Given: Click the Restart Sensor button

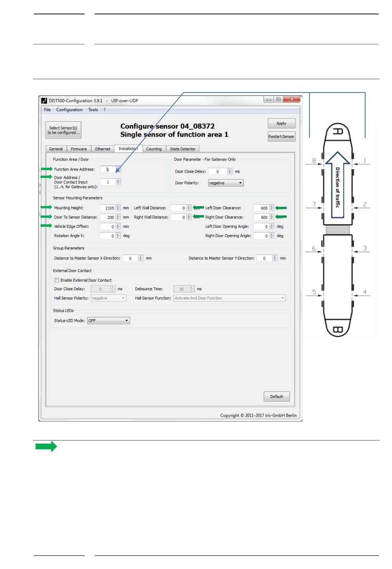Looking at the screenshot, I should (281, 137).
